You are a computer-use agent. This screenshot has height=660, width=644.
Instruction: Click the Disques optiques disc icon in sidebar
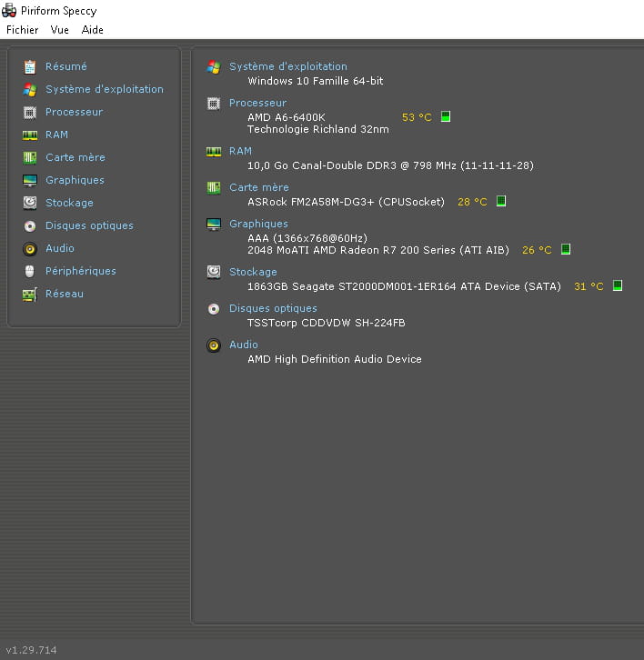tap(30, 226)
